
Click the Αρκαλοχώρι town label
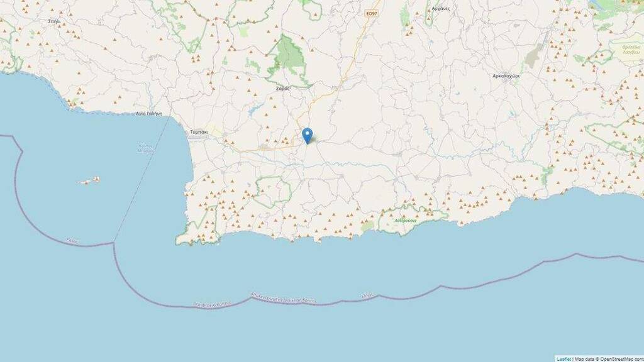[x=506, y=76]
